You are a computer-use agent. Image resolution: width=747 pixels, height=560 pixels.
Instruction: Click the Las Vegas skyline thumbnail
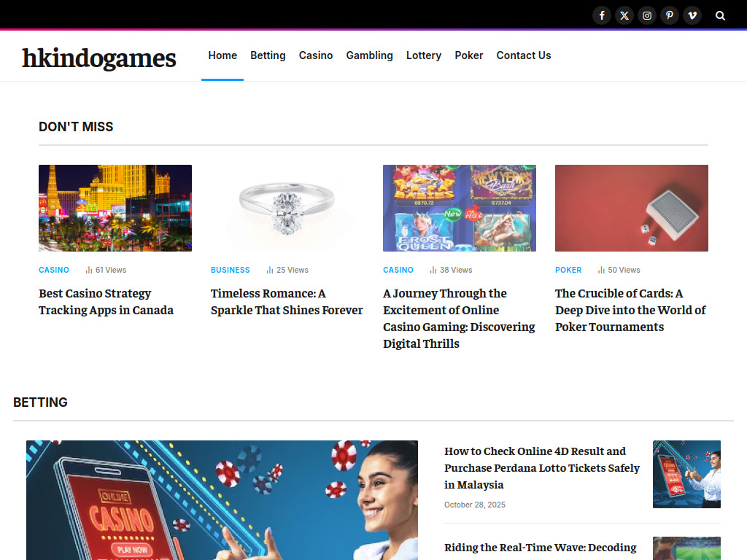point(115,208)
